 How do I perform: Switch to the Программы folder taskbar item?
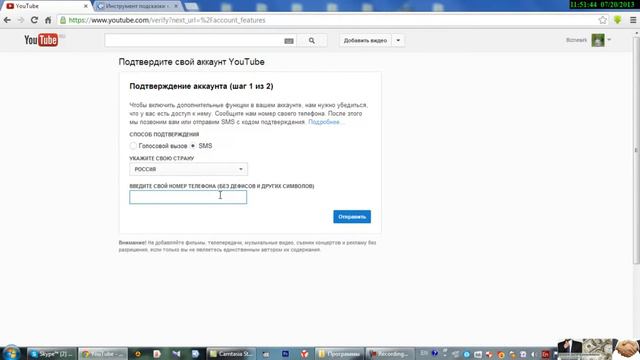coord(340,354)
